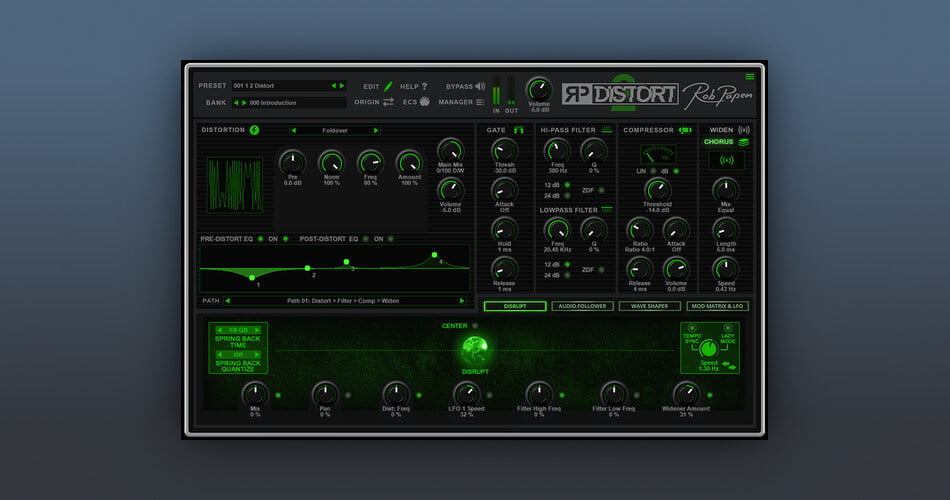The height and width of the screenshot is (500, 950).
Task: Click the distortion Amount knob
Action: point(409,163)
